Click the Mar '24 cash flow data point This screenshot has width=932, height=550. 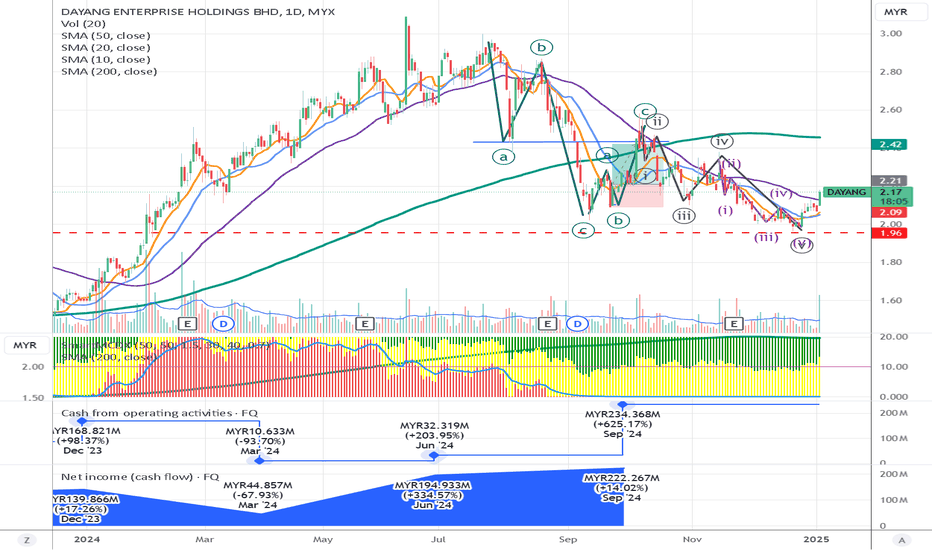[x=259, y=461]
